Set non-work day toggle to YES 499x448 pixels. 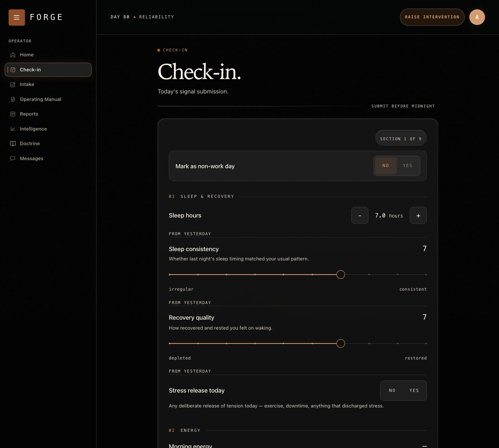click(408, 166)
